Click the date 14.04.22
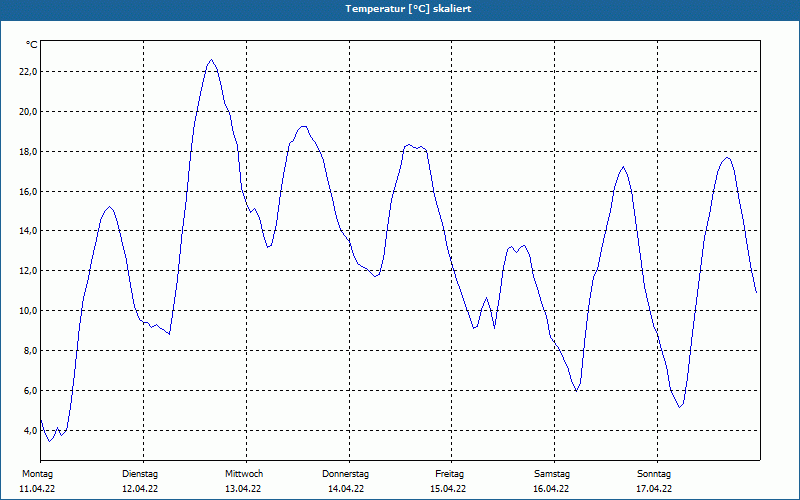Viewport: 800px width, 500px height. (x=346, y=489)
